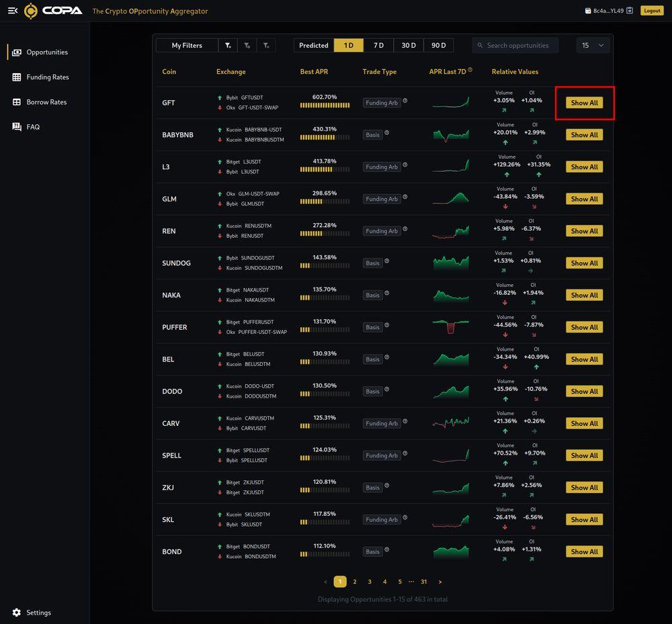672x624 pixels.
Task: Show all opportunities for PUFFER
Action: coord(584,327)
